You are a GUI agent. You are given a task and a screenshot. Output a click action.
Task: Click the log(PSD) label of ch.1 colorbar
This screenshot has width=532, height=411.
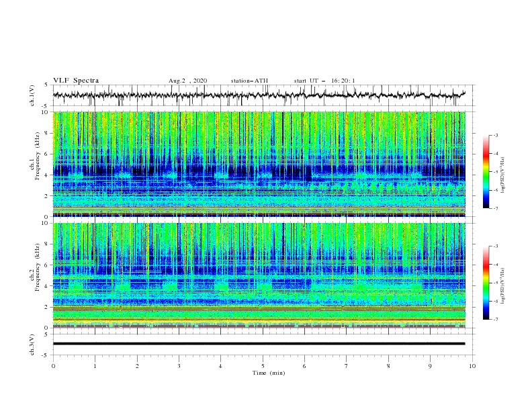point(503,175)
